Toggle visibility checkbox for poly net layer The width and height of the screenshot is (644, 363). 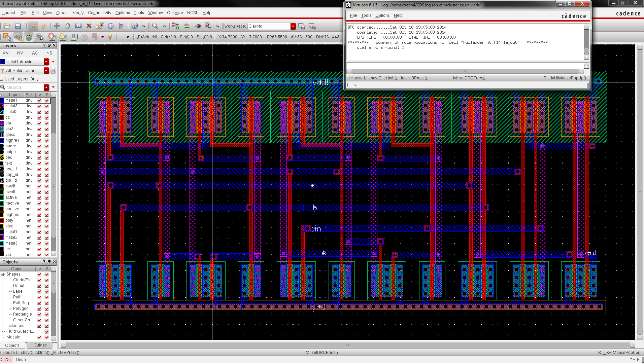39,220
